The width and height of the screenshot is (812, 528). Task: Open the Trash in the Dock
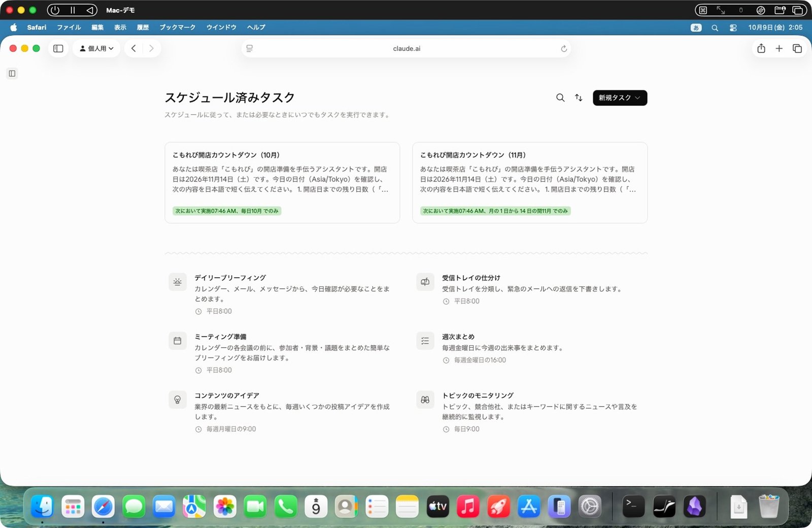tap(769, 506)
